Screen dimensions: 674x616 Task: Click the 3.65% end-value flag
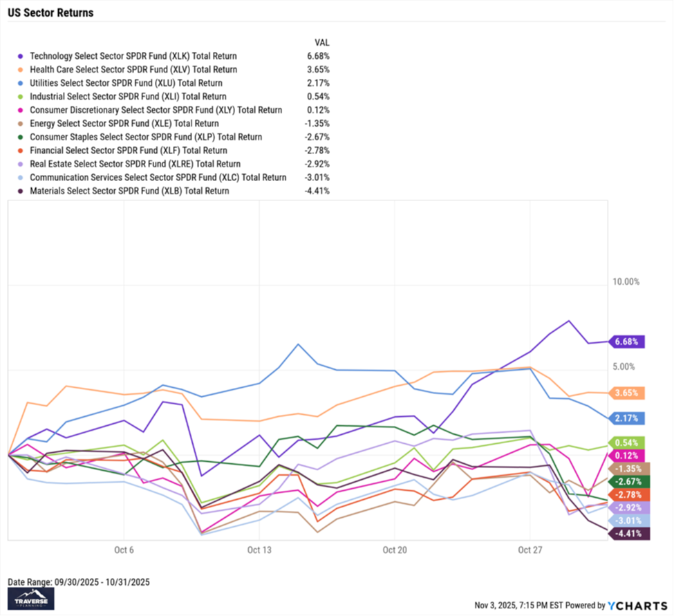pyautogui.click(x=627, y=393)
